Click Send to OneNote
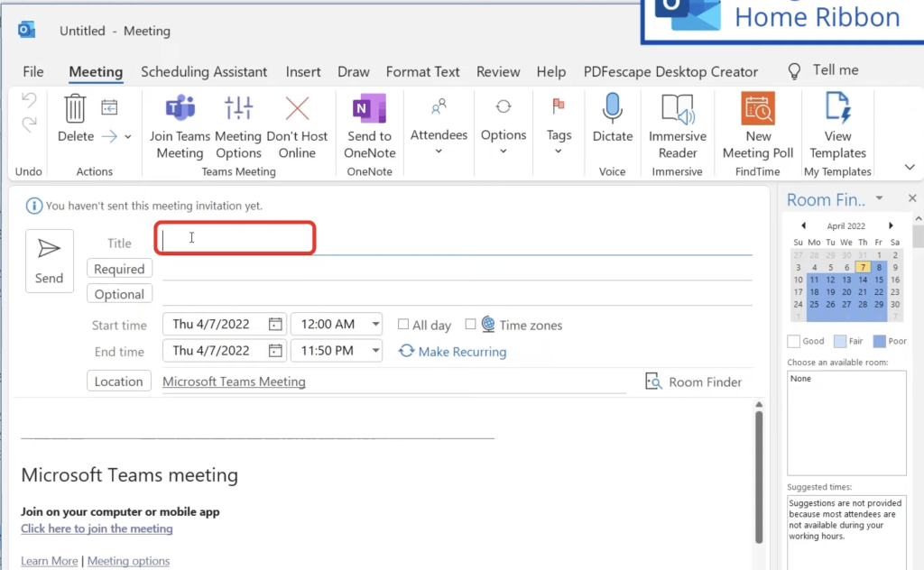Screen dimensions: 924x570 pos(369,126)
